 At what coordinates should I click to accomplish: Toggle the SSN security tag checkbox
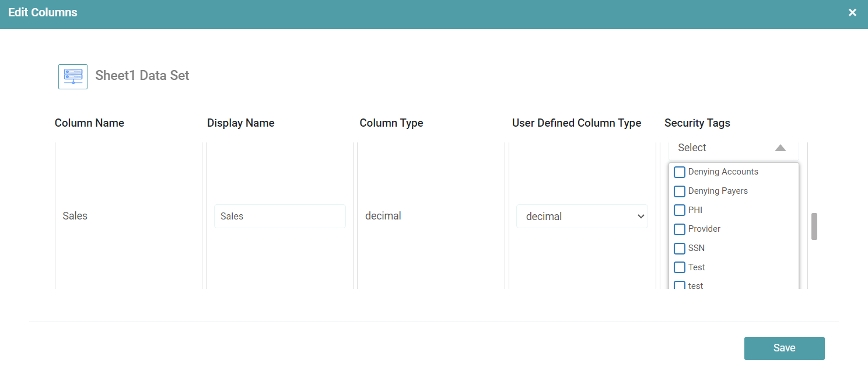[x=680, y=249]
